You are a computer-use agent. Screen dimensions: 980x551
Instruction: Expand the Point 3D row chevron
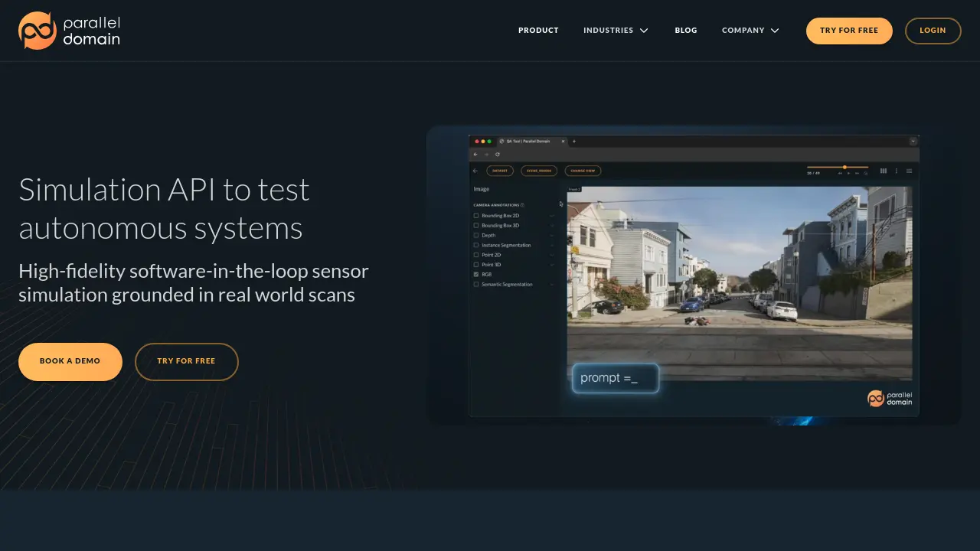click(552, 265)
